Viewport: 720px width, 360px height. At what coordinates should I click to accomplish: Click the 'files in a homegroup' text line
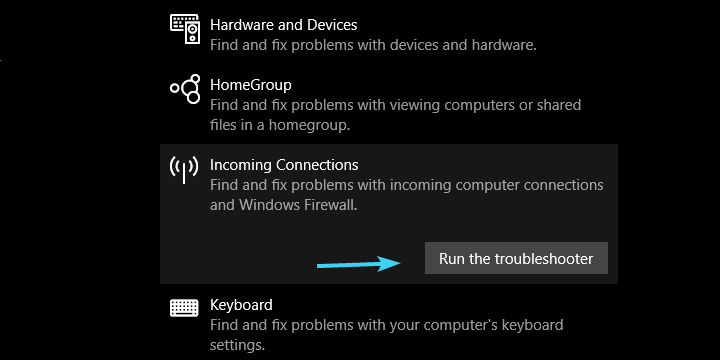click(x=280, y=125)
